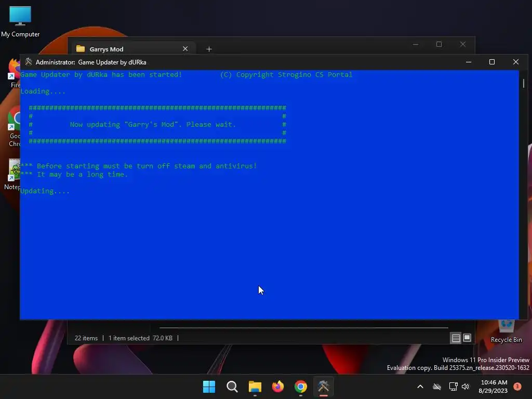Open File Explorer from the taskbar
Viewport: 532px width, 399px height.
(255, 387)
